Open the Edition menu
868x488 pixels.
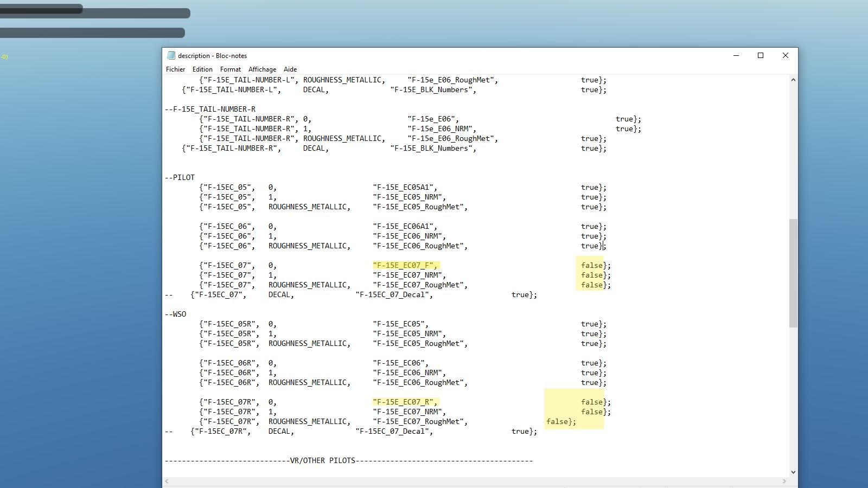click(202, 69)
